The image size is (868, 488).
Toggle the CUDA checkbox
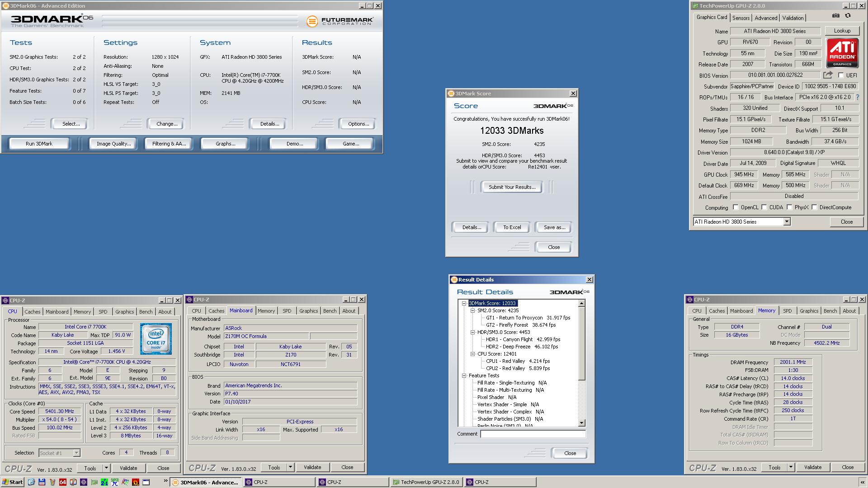764,207
